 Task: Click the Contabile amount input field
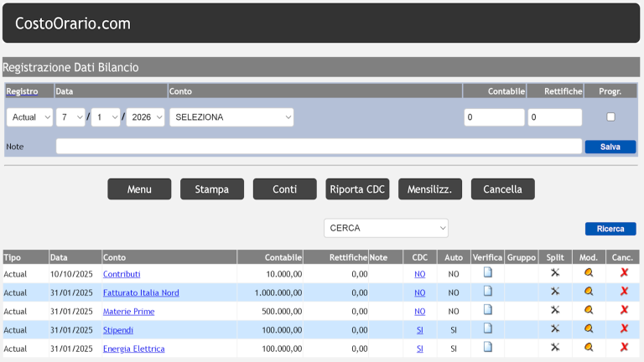click(x=494, y=117)
